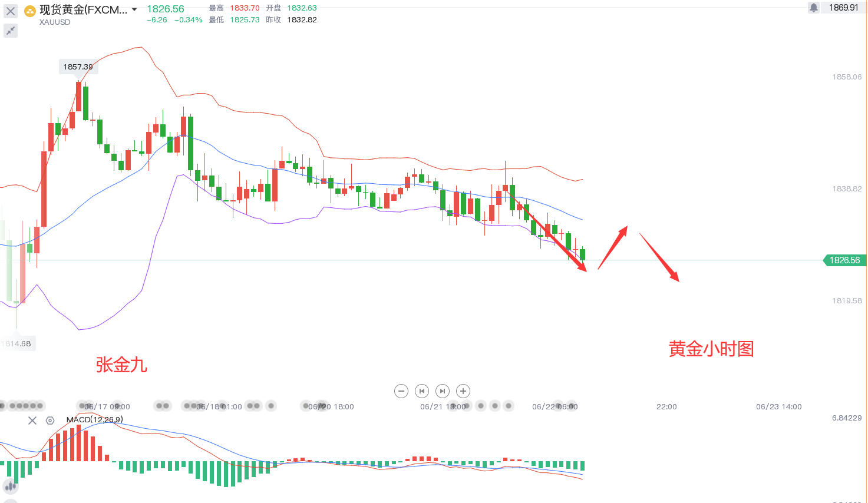
Task: Click the XAUUSD ticker code
Action: tap(55, 22)
